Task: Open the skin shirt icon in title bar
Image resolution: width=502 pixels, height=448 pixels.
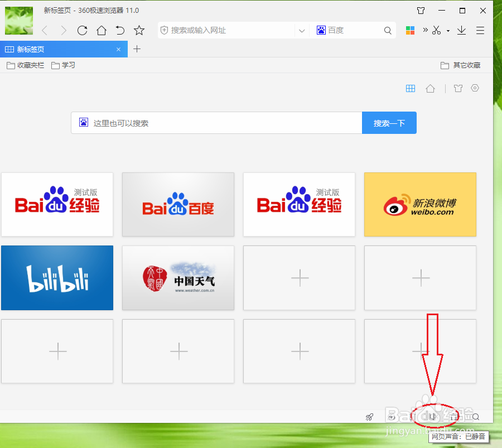Action: [x=421, y=11]
